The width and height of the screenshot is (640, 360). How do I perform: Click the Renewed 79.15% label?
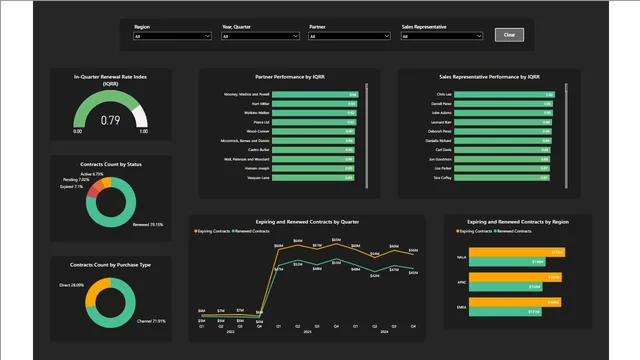tap(148, 224)
